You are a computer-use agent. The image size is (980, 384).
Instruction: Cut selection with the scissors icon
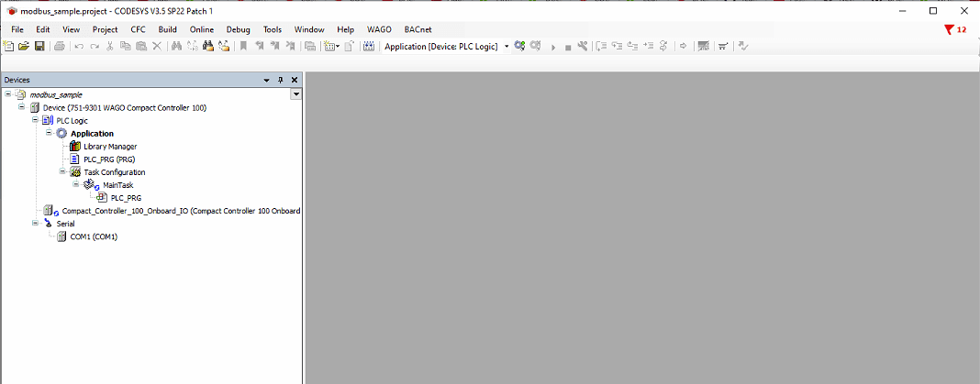[x=110, y=46]
